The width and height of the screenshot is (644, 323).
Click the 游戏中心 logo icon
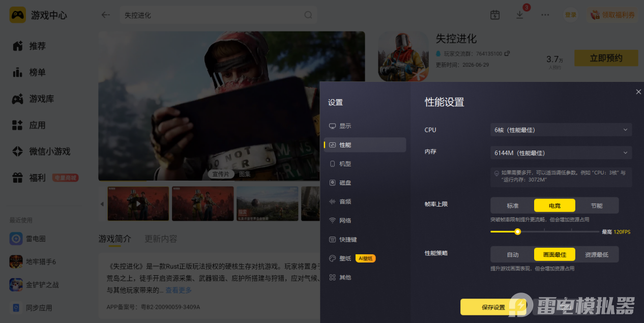[x=18, y=15]
